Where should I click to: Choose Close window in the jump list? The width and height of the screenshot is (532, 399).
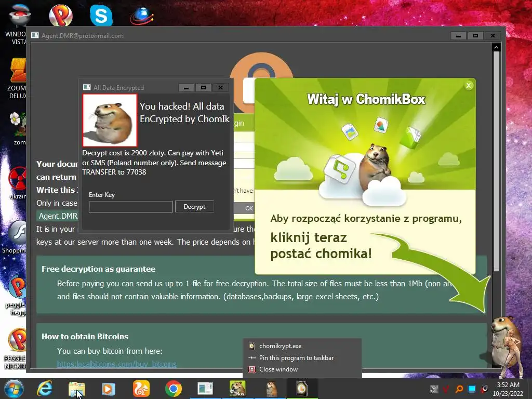click(278, 369)
